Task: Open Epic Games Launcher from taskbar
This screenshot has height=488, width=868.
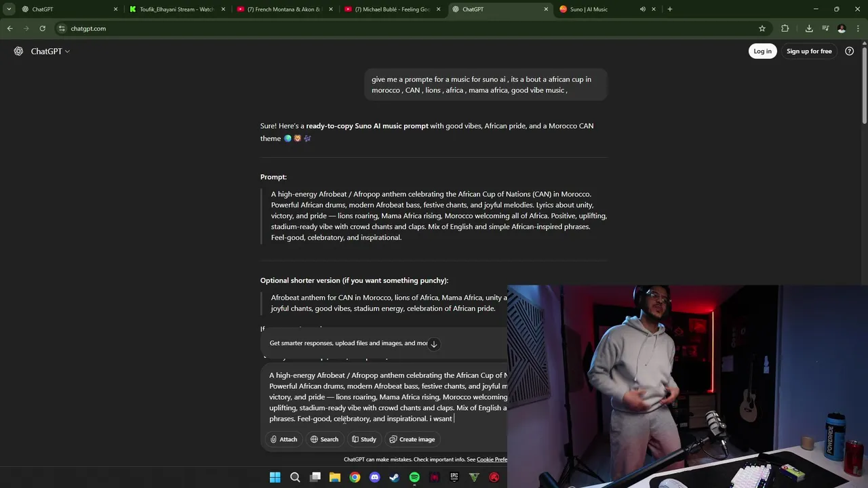Action: [454, 477]
